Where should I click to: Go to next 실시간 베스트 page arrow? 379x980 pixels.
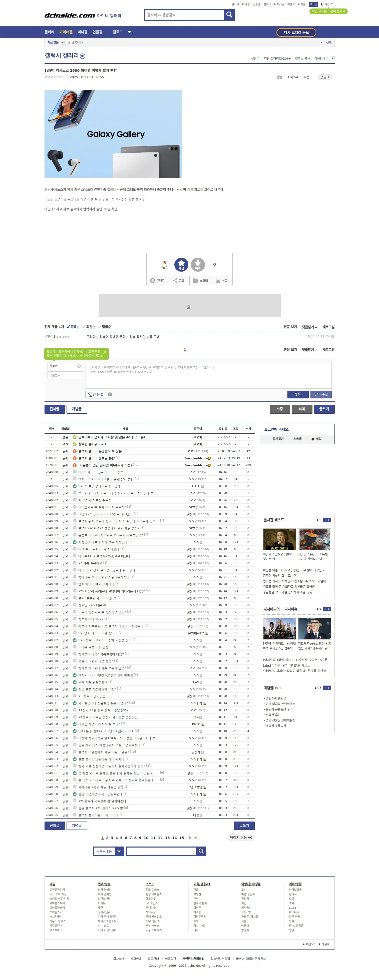click(x=329, y=520)
